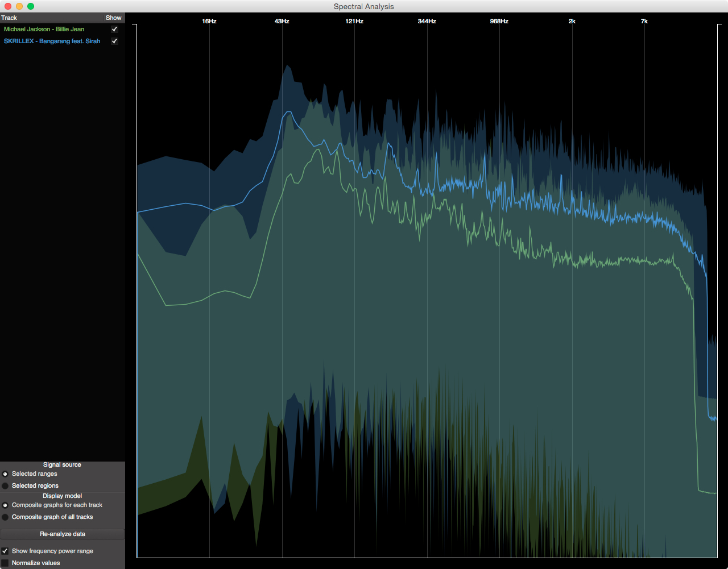Uncheck Show for SKRILLEX Bangarang track
This screenshot has width=728, height=569.
(114, 41)
